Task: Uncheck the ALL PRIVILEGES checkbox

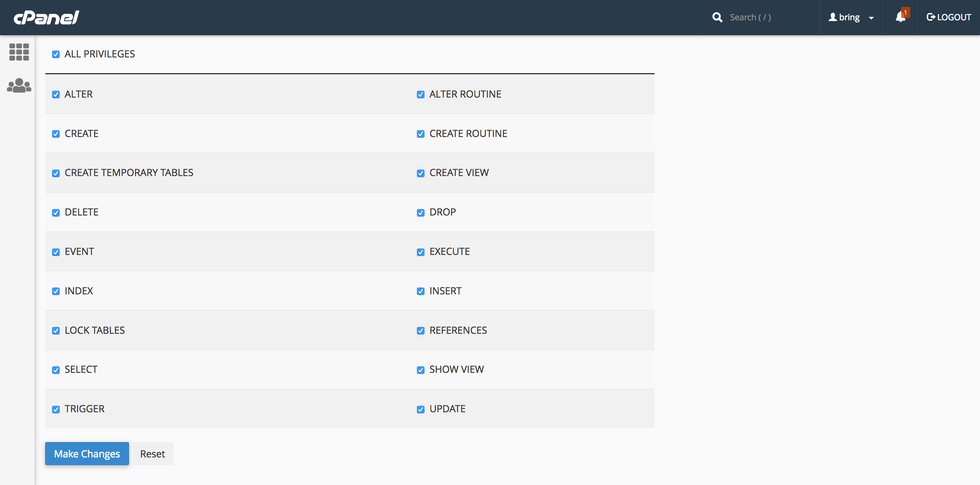Action: (x=56, y=54)
